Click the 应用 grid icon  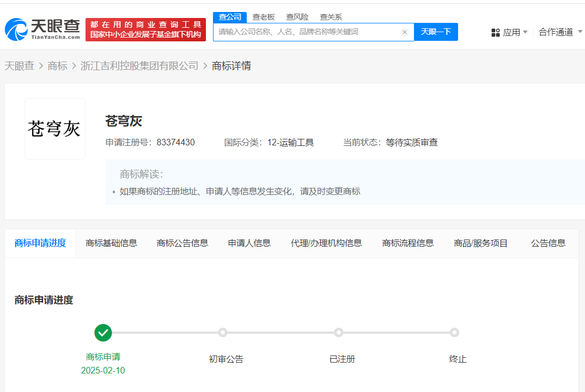[496, 33]
